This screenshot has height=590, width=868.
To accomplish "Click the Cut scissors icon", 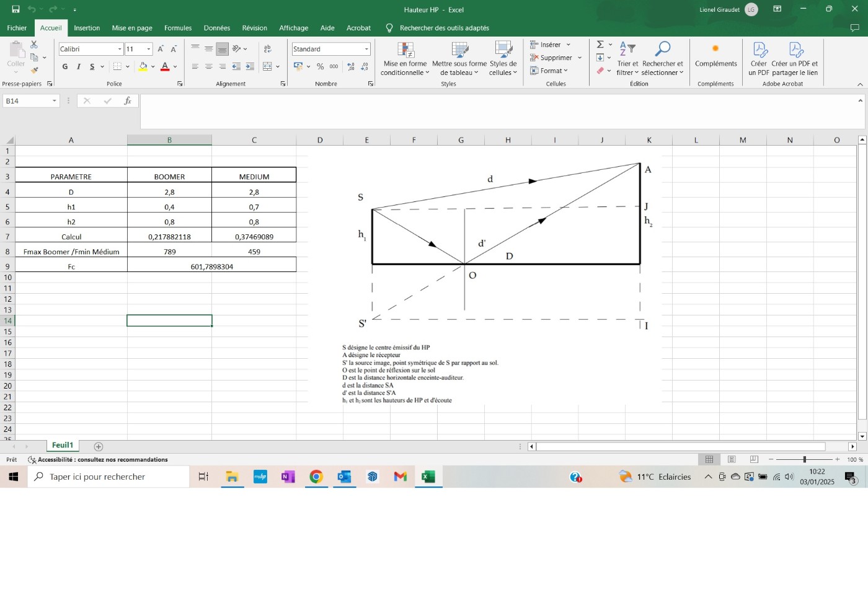I will [34, 45].
